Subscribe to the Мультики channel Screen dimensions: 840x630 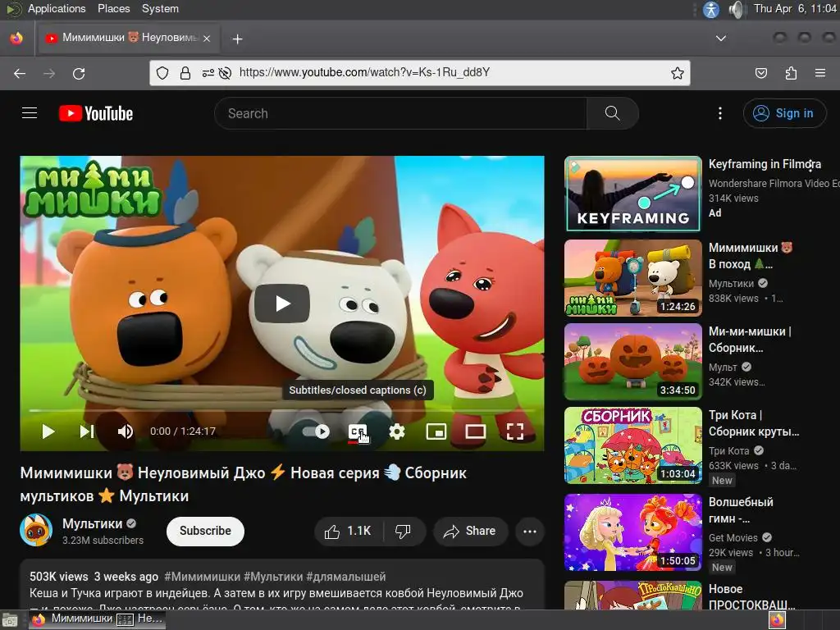[x=205, y=531]
